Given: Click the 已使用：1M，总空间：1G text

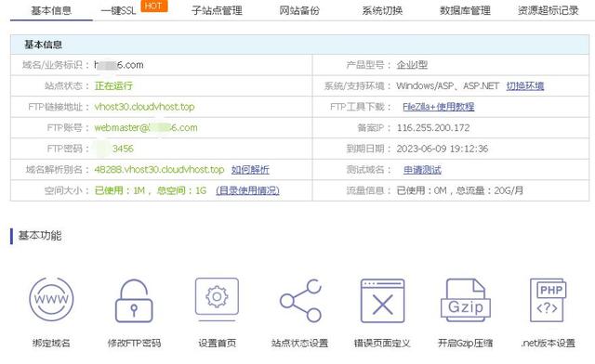Looking at the screenshot, I should point(151,190).
